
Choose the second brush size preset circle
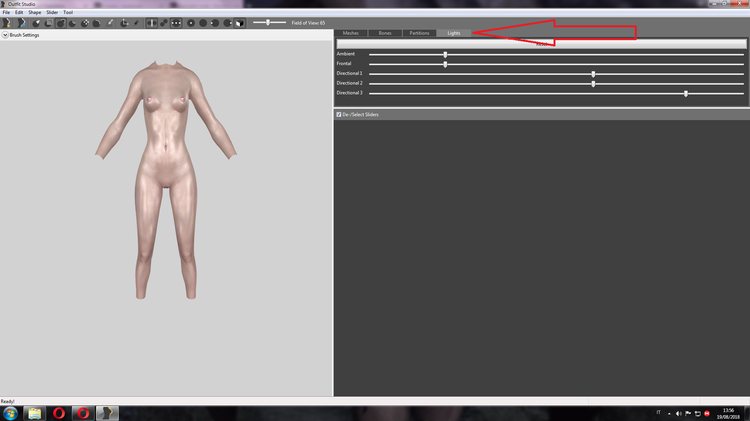[x=203, y=23]
